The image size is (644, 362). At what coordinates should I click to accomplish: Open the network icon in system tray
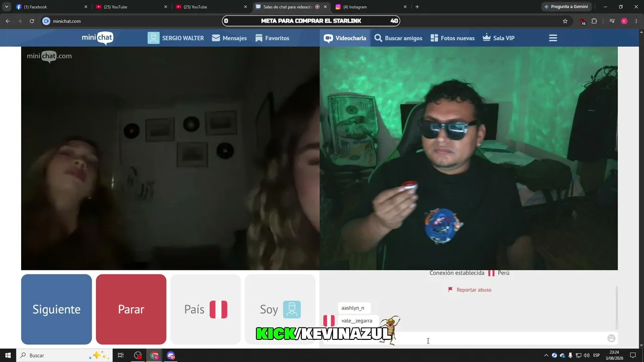[x=579, y=355]
